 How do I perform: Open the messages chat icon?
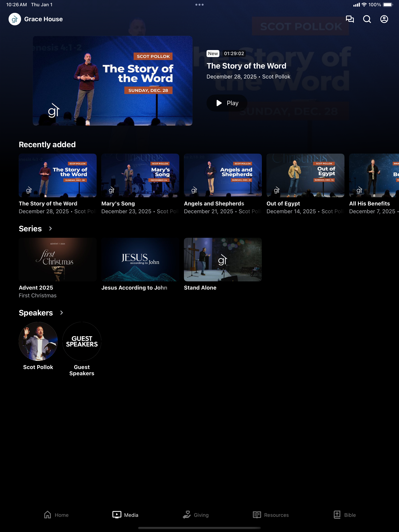(x=350, y=19)
